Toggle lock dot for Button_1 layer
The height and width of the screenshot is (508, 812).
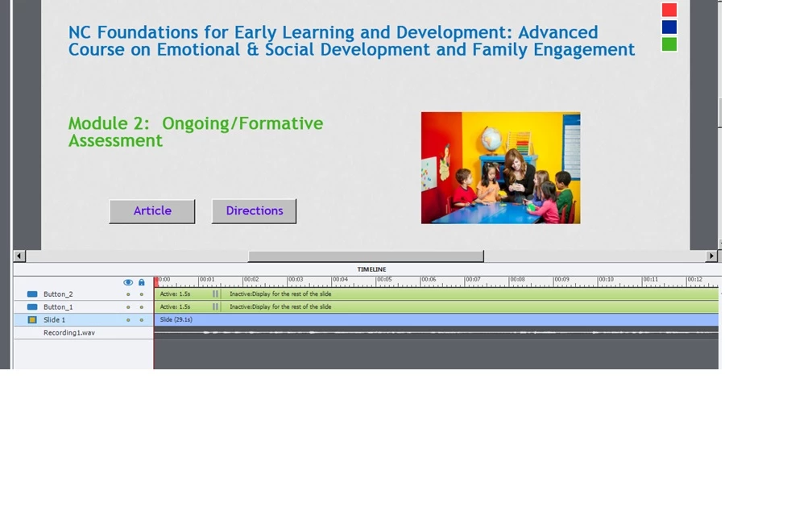pyautogui.click(x=142, y=307)
